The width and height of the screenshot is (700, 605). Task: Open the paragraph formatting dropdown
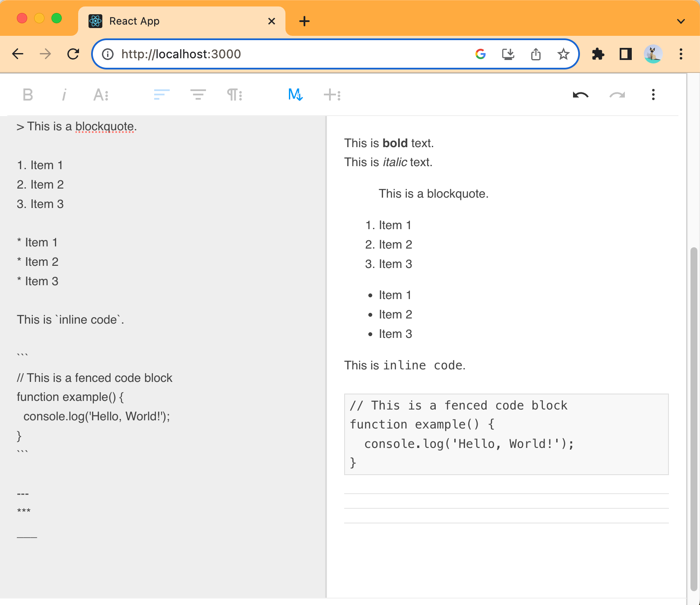pyautogui.click(x=234, y=95)
